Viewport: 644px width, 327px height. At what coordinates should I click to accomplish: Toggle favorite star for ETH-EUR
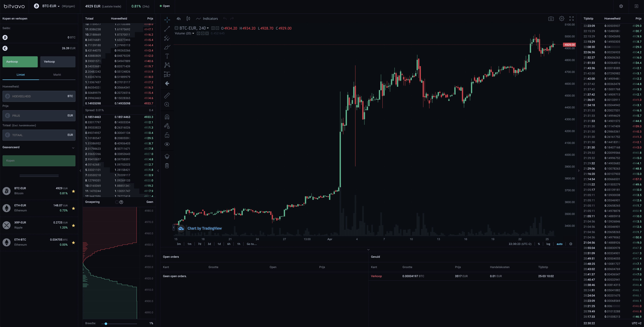(x=73, y=208)
